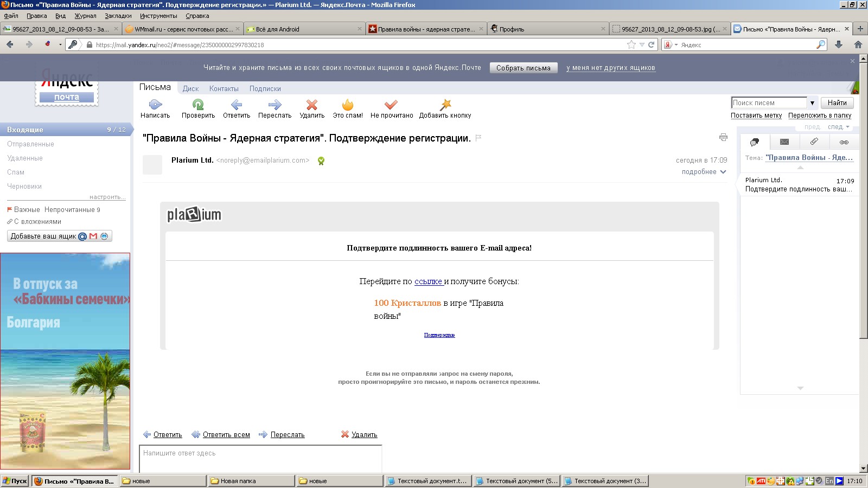Click the search magnifier in Yandex search box

(x=821, y=44)
